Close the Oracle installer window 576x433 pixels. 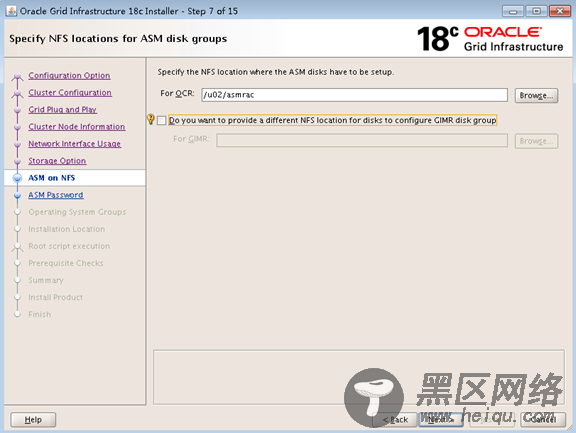(559, 11)
